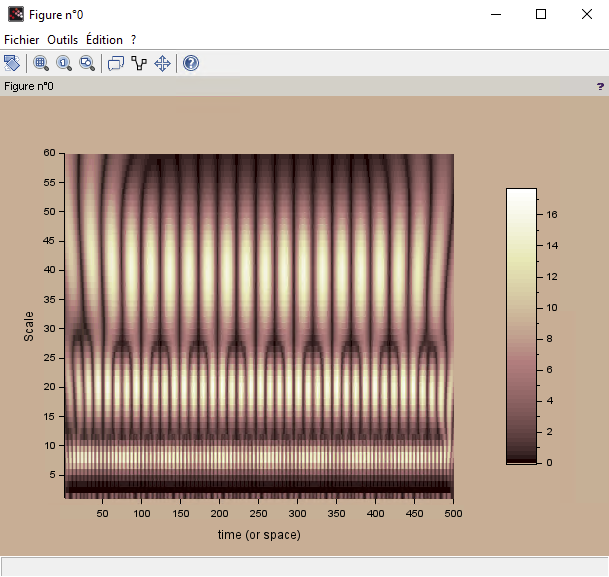Open the Fichier menu
This screenshot has height=577, width=609.
(21, 40)
